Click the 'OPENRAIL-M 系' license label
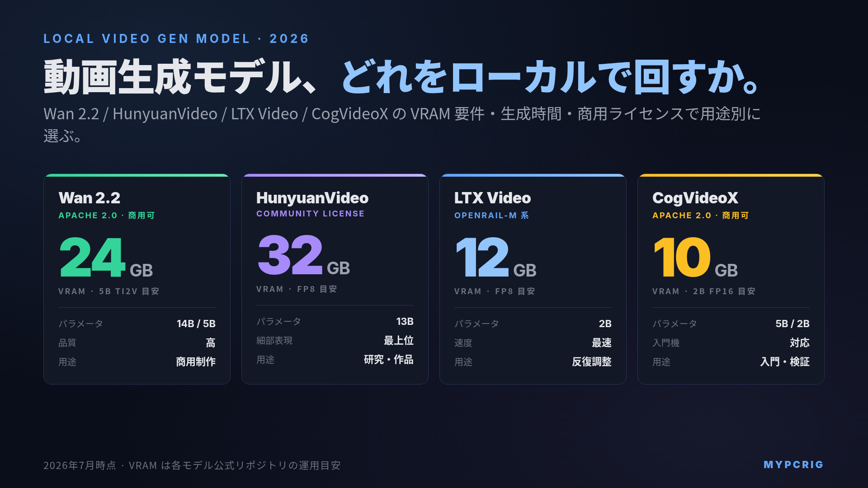Image resolution: width=868 pixels, height=488 pixels. [x=491, y=216]
